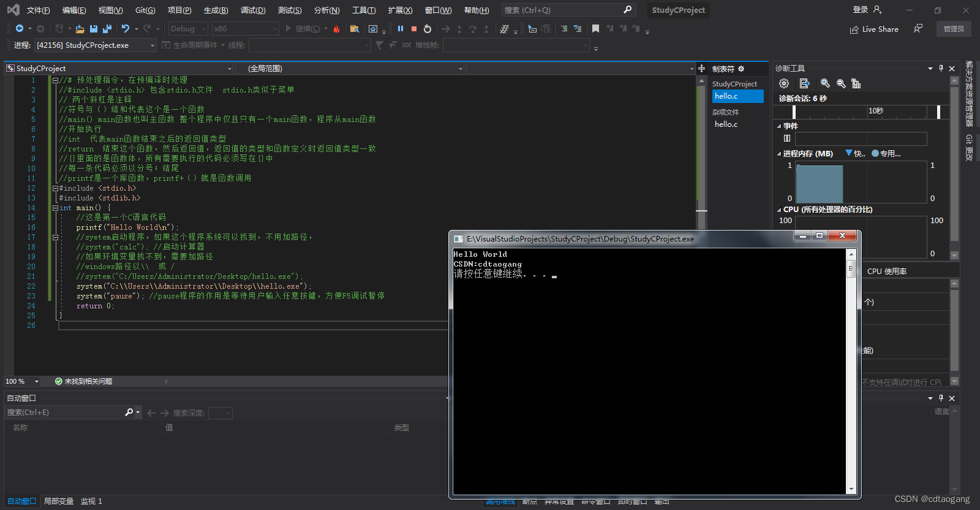
Task: Click the editor split window icon
Action: tap(701, 69)
